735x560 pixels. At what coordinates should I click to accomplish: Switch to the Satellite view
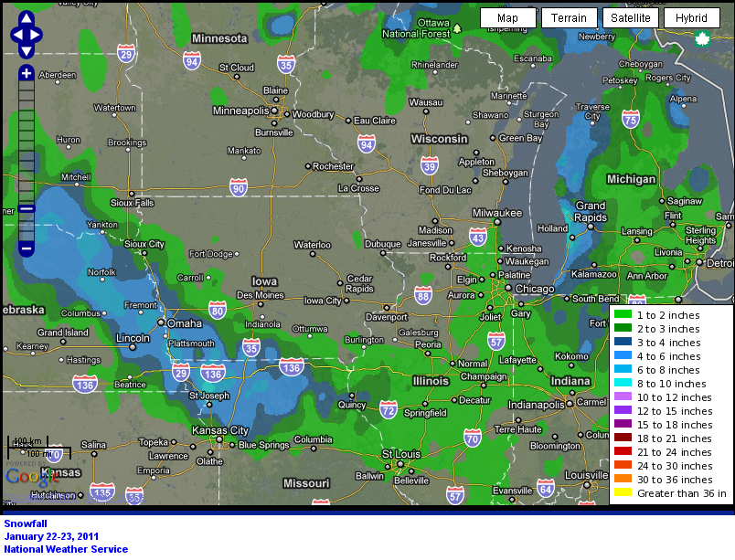pos(631,17)
